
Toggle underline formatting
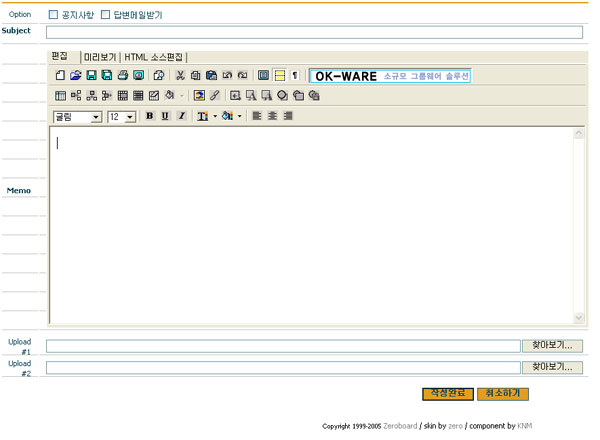pos(165,116)
